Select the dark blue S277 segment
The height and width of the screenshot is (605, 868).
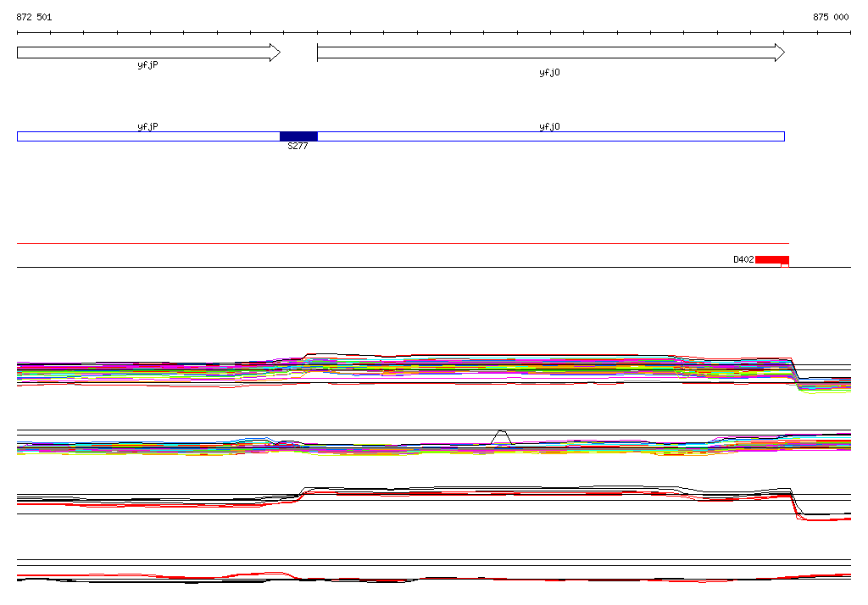pos(298,136)
